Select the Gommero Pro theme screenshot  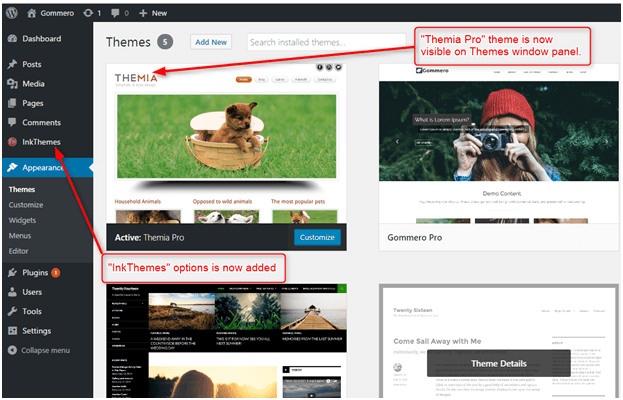coord(499,143)
